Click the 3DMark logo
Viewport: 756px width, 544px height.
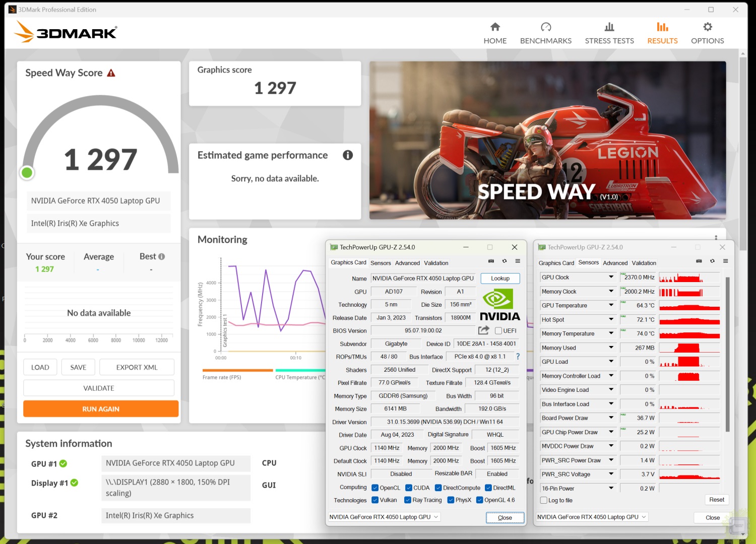pos(66,32)
